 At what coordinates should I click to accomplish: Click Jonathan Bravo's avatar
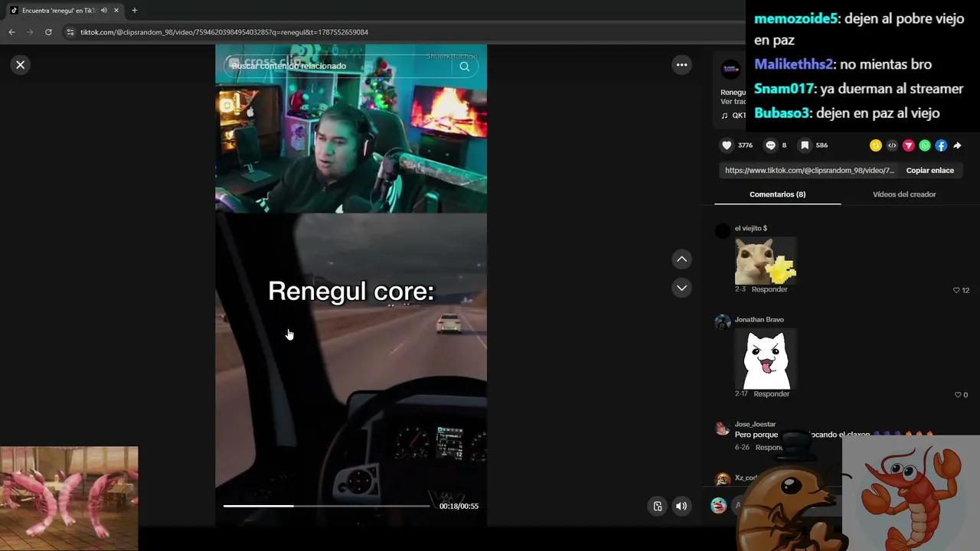pyautogui.click(x=722, y=322)
